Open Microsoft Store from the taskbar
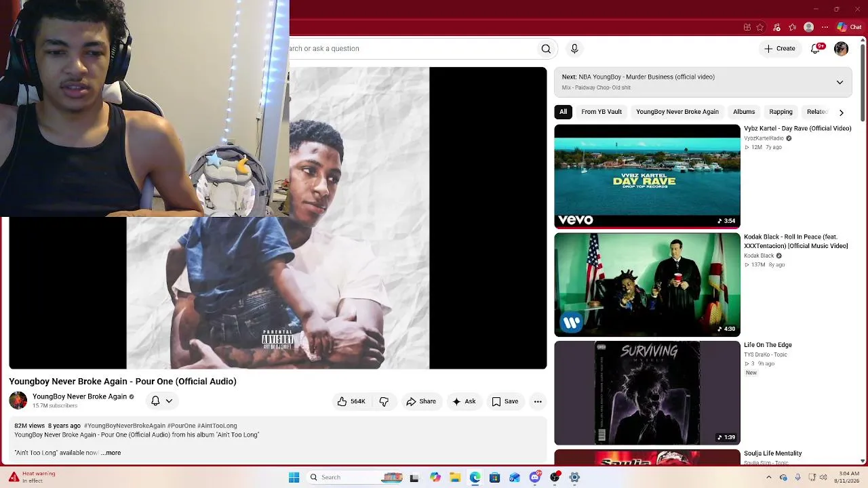This screenshot has width=868, height=488. (494, 477)
